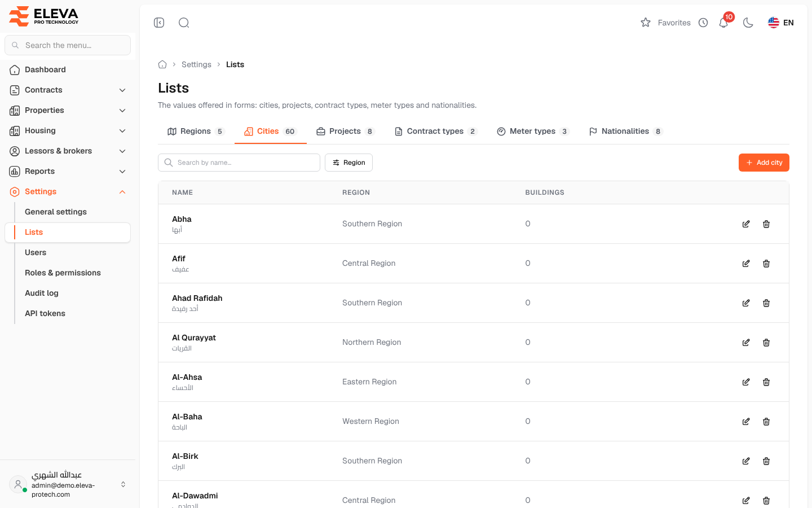Delete the Al Qurayyat city row

[766, 343]
